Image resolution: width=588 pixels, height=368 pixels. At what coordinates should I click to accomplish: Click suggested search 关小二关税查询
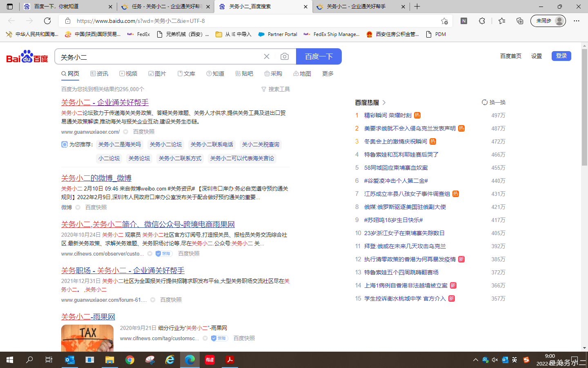pyautogui.click(x=261, y=144)
